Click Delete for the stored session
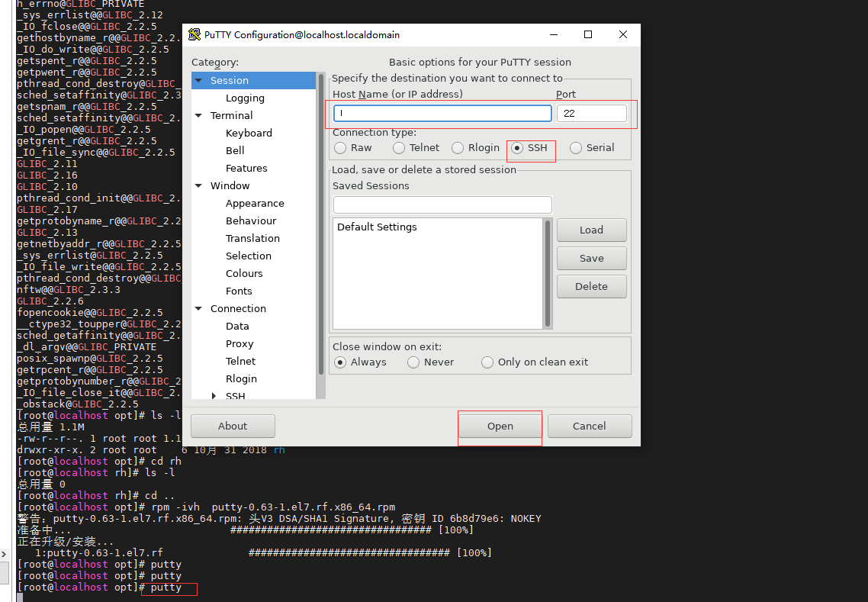 pyautogui.click(x=591, y=287)
